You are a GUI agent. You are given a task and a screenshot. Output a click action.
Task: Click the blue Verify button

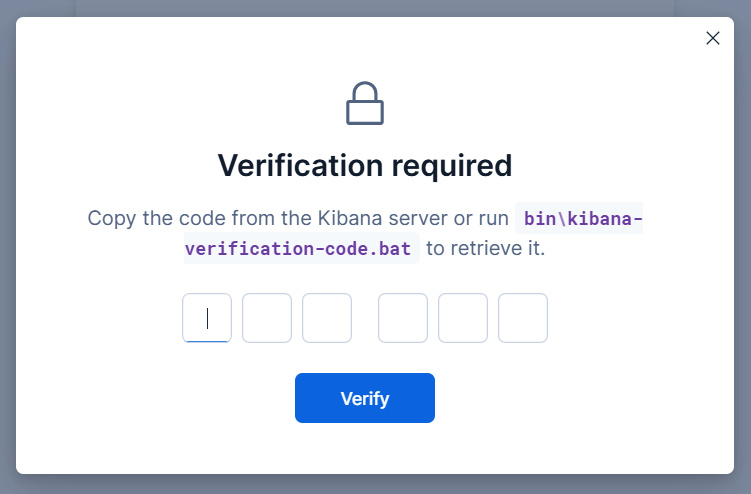[365, 398]
